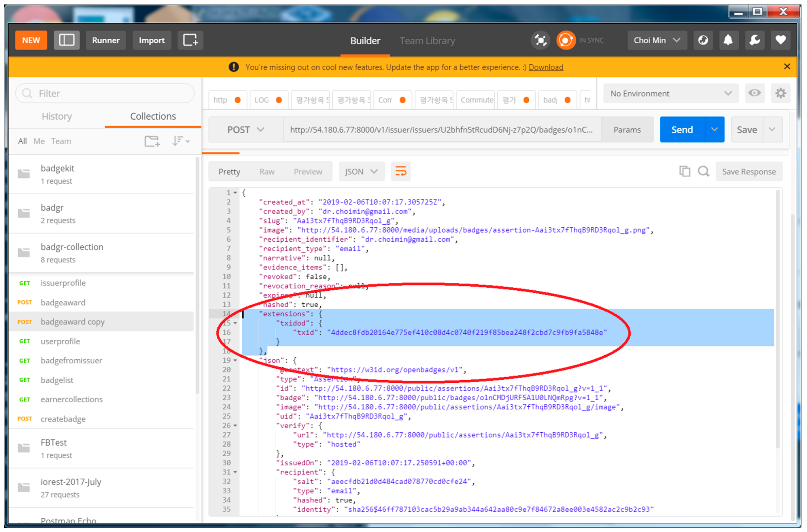This screenshot has height=532, width=807.
Task: Open the badgekit collection folder
Action: 101,174
